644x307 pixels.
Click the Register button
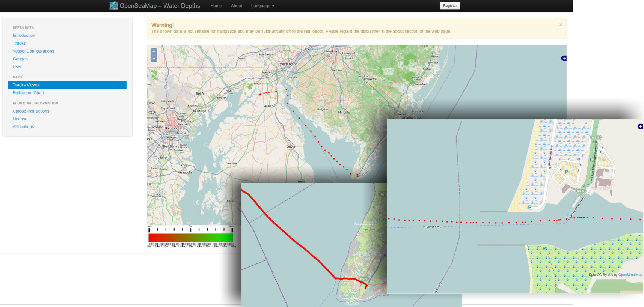point(449,6)
